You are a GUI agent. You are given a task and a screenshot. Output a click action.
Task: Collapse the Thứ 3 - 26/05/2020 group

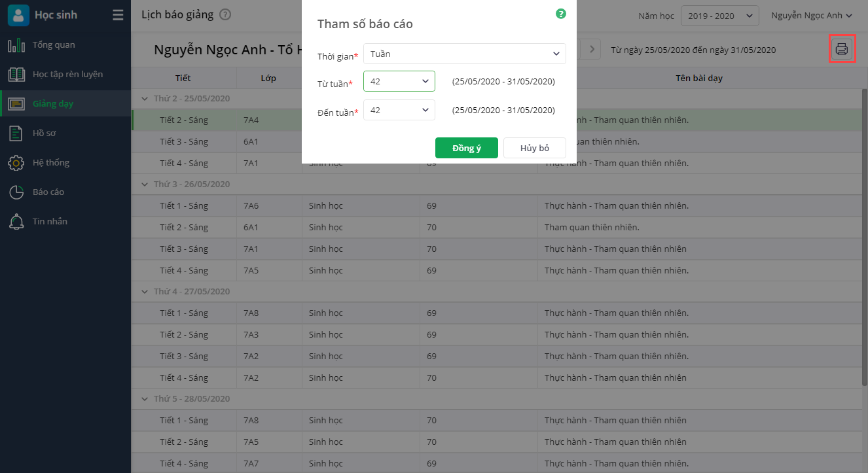coord(145,184)
